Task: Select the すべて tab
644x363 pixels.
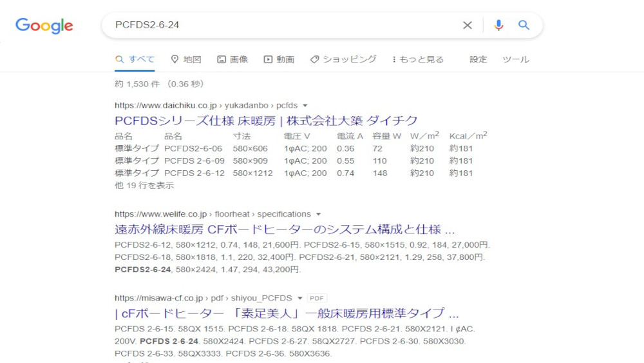Action: pyautogui.click(x=135, y=59)
